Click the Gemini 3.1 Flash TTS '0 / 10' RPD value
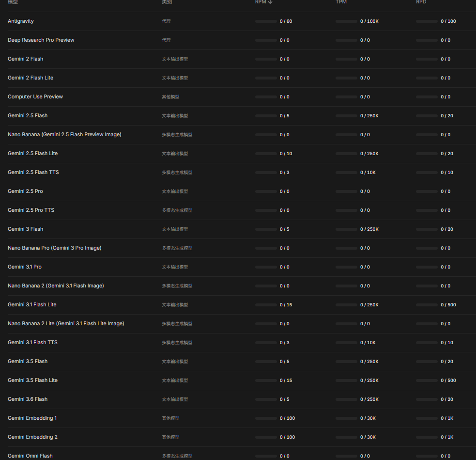The width and height of the screenshot is (476, 460). (x=447, y=343)
